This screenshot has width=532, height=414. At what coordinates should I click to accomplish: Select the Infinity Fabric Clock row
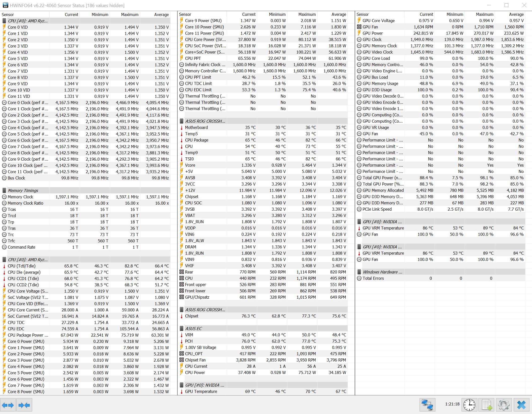[205, 65]
